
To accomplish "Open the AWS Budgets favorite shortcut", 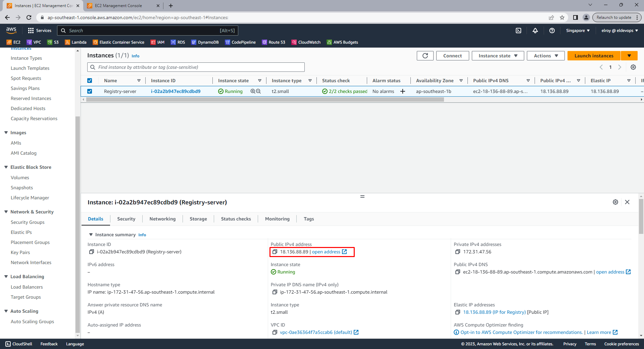I will click(342, 42).
